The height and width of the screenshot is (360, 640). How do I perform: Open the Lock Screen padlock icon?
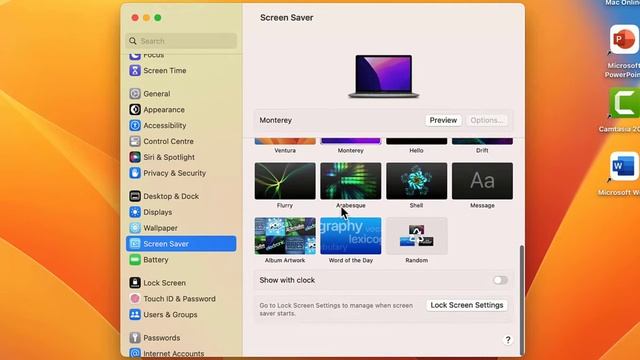(x=135, y=282)
